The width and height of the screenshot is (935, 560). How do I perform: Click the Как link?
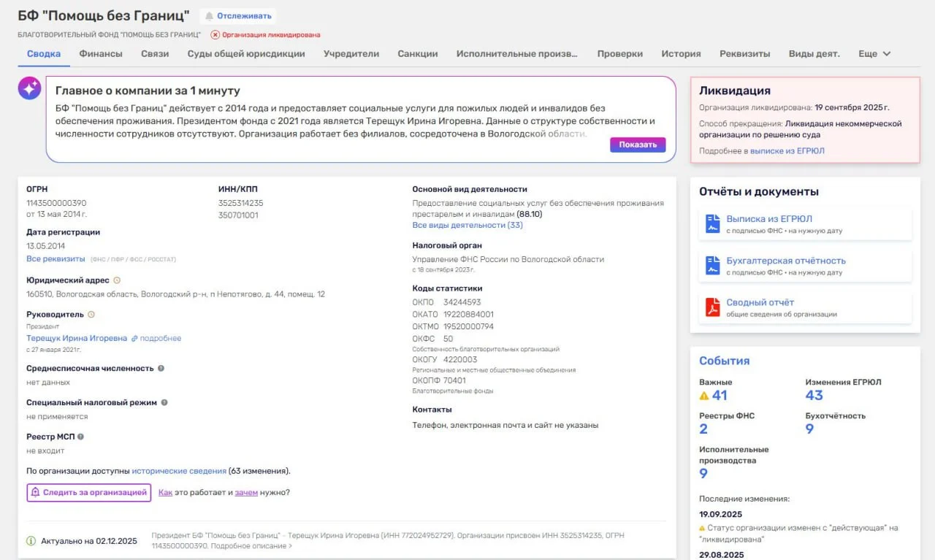click(x=165, y=493)
